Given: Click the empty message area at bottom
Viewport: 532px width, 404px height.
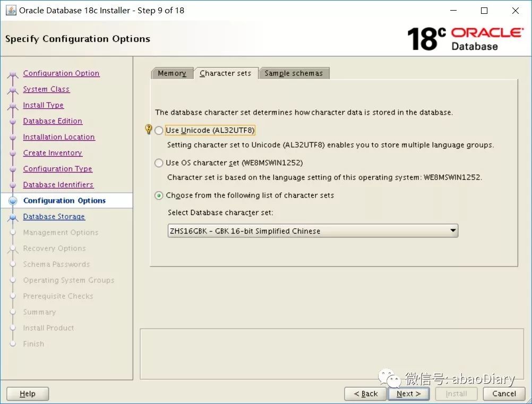Looking at the screenshot, I should 332,354.
